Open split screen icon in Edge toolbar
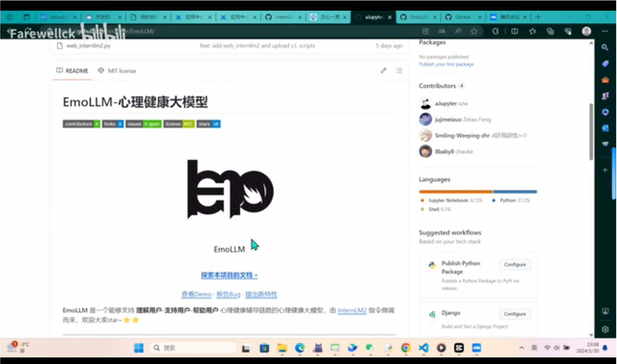617x364 pixels. (x=515, y=31)
